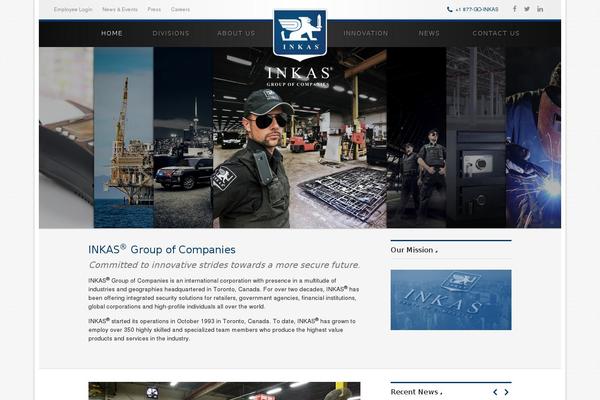The image size is (600, 400).
Task: Click the INKAS Group of Companies heading
Action: point(162,249)
